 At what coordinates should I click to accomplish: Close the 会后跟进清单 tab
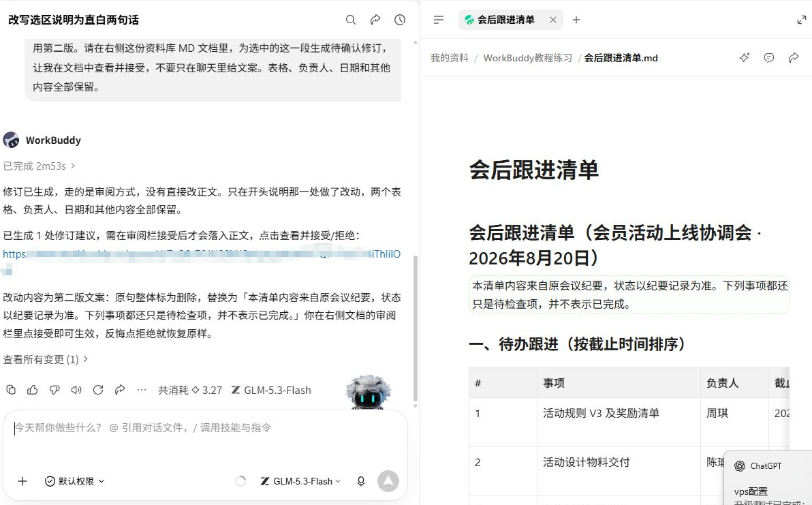[x=553, y=20]
